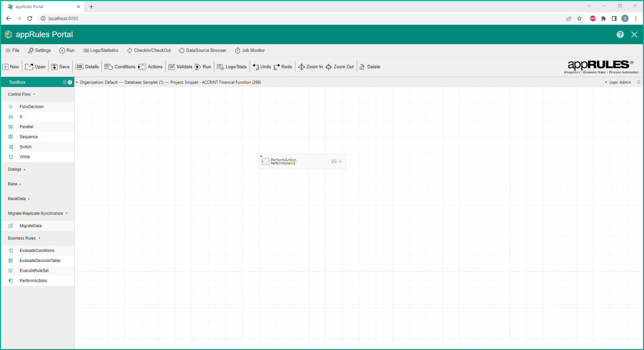Screen dimensions: 644x350
Task: Click the Job Monitor button
Action: (x=250, y=51)
